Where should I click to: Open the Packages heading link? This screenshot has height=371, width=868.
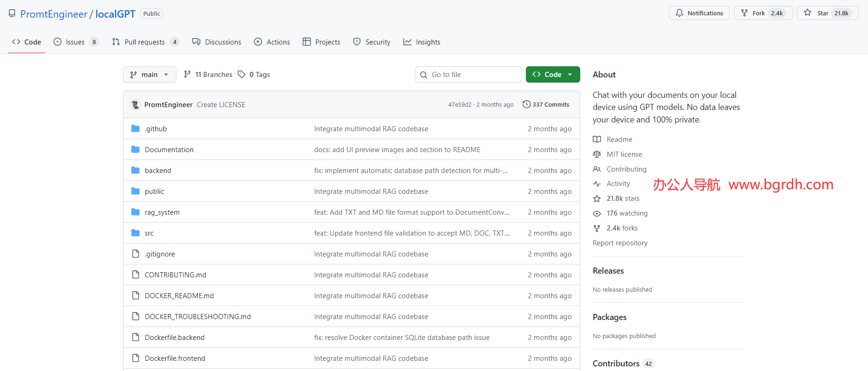click(609, 317)
